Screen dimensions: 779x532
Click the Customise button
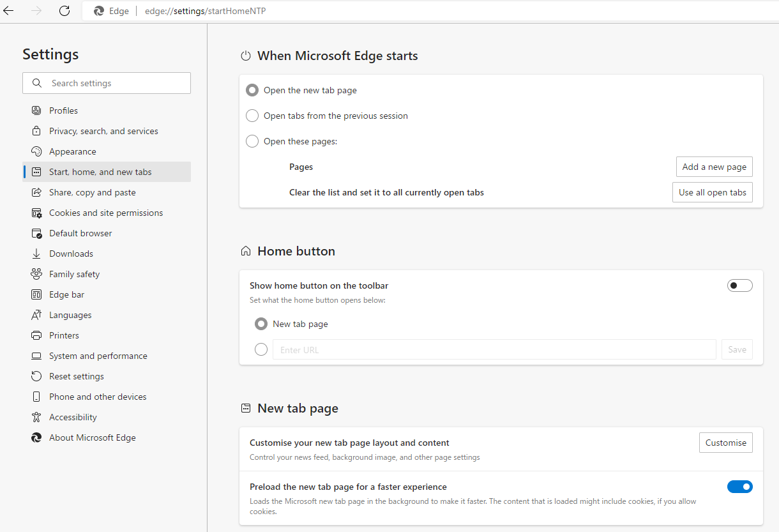726,443
